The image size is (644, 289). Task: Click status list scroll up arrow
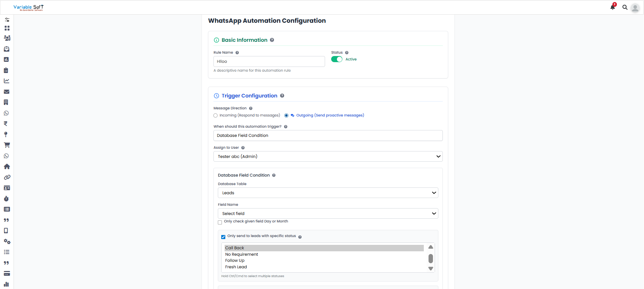coord(431,247)
